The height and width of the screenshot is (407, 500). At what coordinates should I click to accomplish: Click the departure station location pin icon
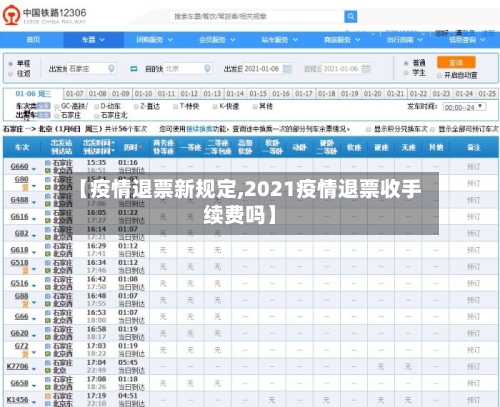point(111,69)
